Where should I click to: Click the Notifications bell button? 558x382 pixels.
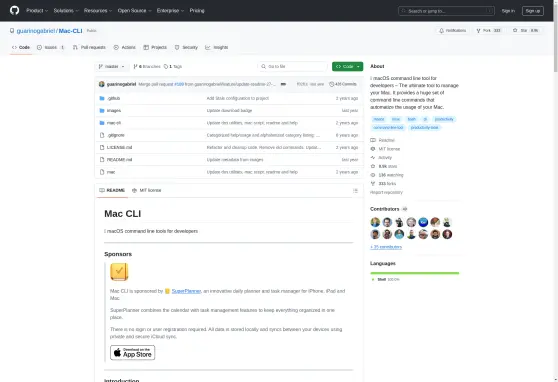453,31
